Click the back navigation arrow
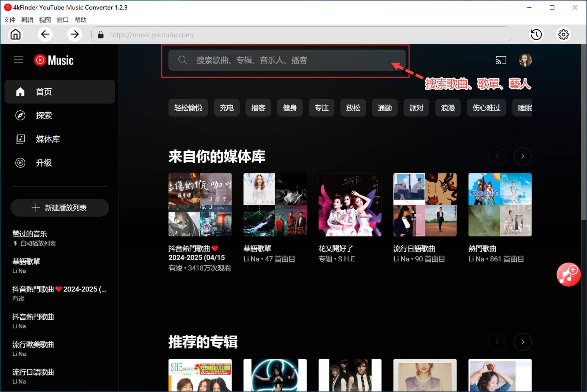 click(x=45, y=34)
